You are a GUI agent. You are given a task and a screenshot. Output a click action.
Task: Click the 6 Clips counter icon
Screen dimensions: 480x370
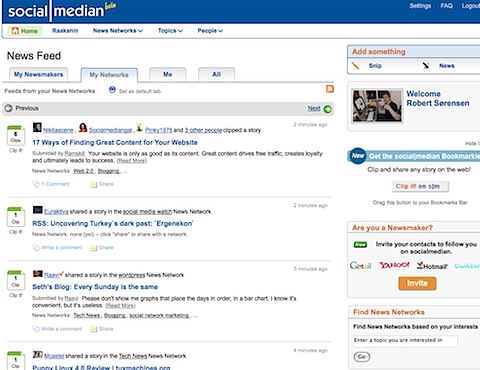tap(16, 136)
